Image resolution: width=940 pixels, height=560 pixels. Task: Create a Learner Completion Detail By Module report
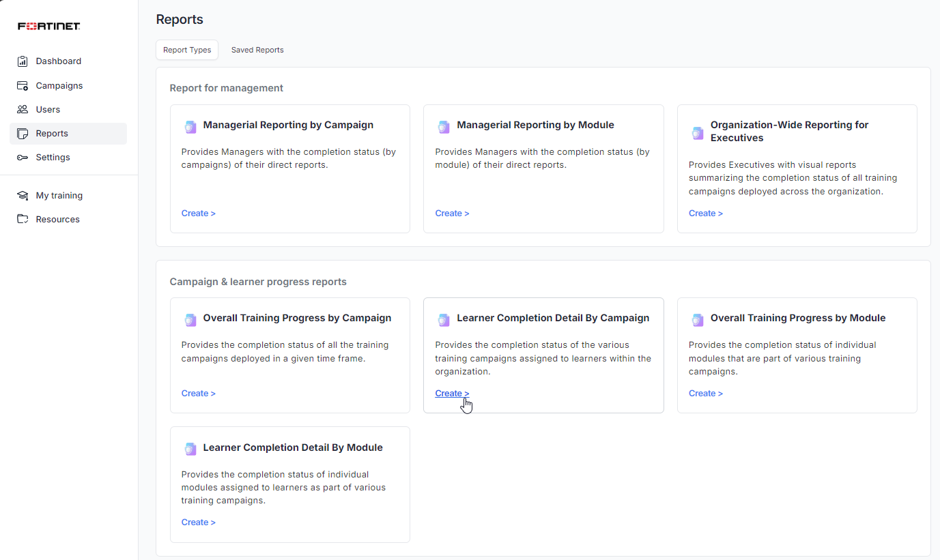198,522
